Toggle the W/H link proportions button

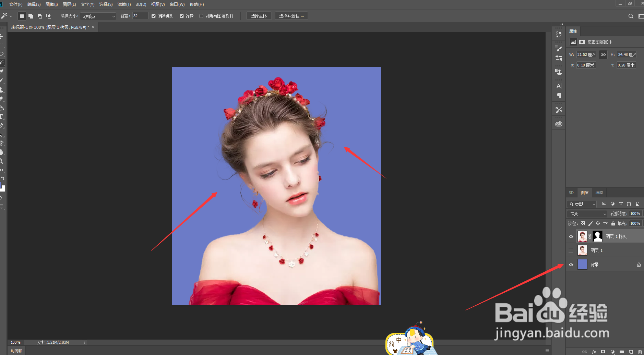[x=603, y=54]
